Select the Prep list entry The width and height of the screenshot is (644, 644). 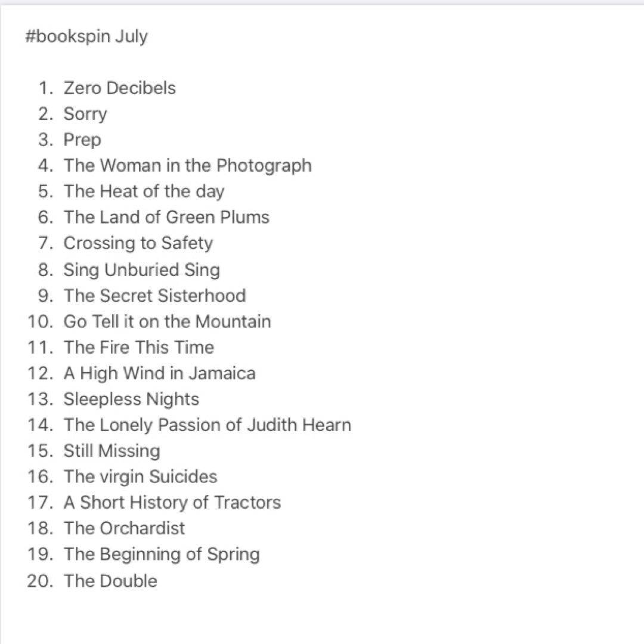[82, 140]
